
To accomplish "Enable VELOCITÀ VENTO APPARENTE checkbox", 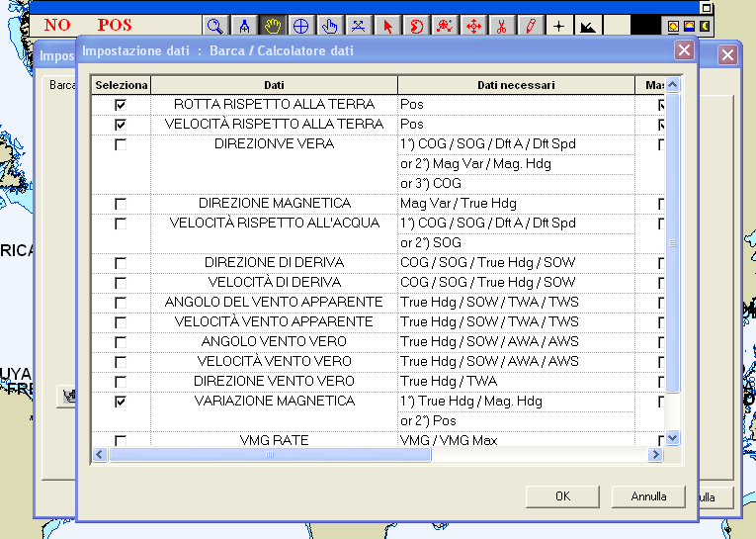I will tap(121, 322).
